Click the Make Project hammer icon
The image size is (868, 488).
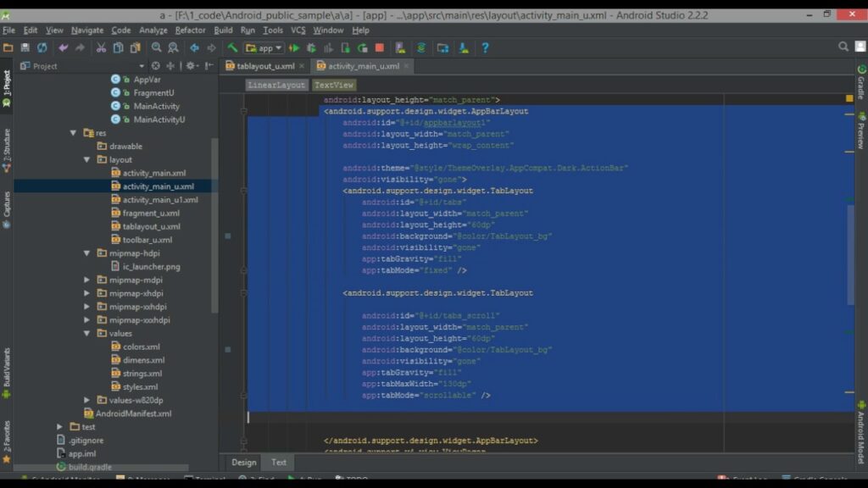click(x=232, y=48)
